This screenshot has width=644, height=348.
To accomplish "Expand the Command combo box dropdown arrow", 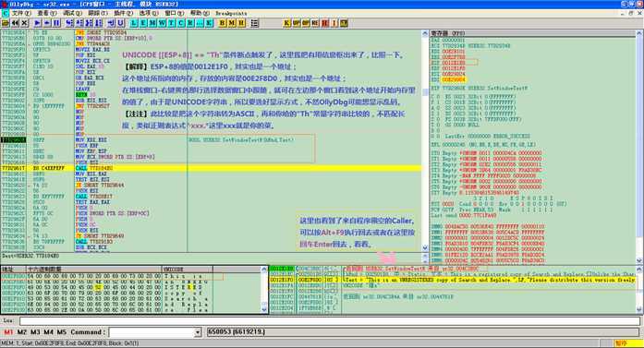I will [x=198, y=332].
